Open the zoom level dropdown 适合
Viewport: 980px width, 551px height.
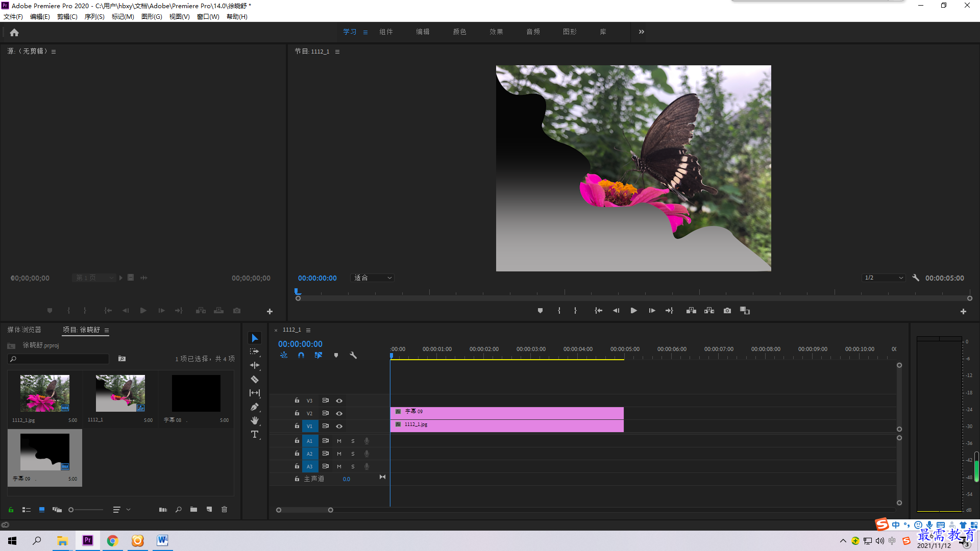point(373,278)
